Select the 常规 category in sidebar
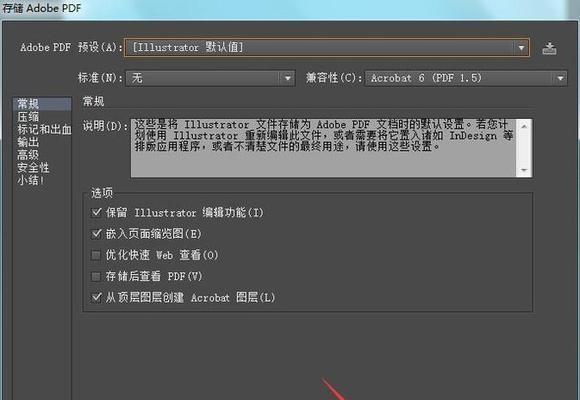The height and width of the screenshot is (400, 580). (42, 104)
